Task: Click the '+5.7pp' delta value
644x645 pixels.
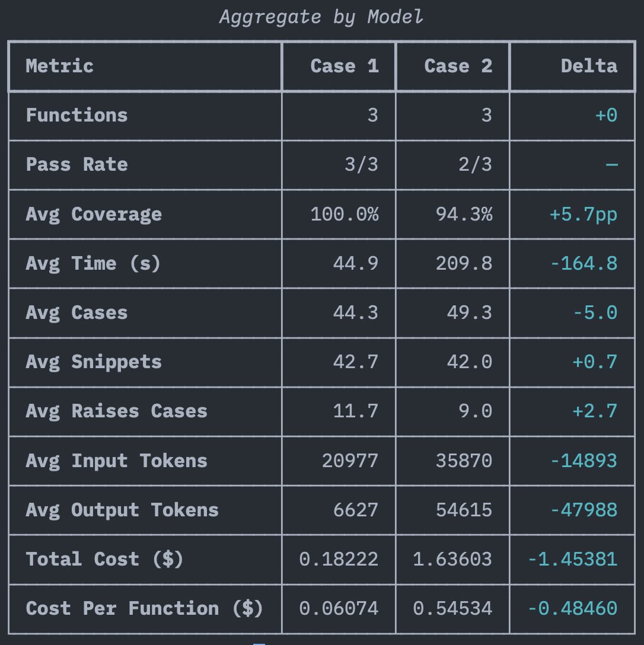Action: point(584,215)
